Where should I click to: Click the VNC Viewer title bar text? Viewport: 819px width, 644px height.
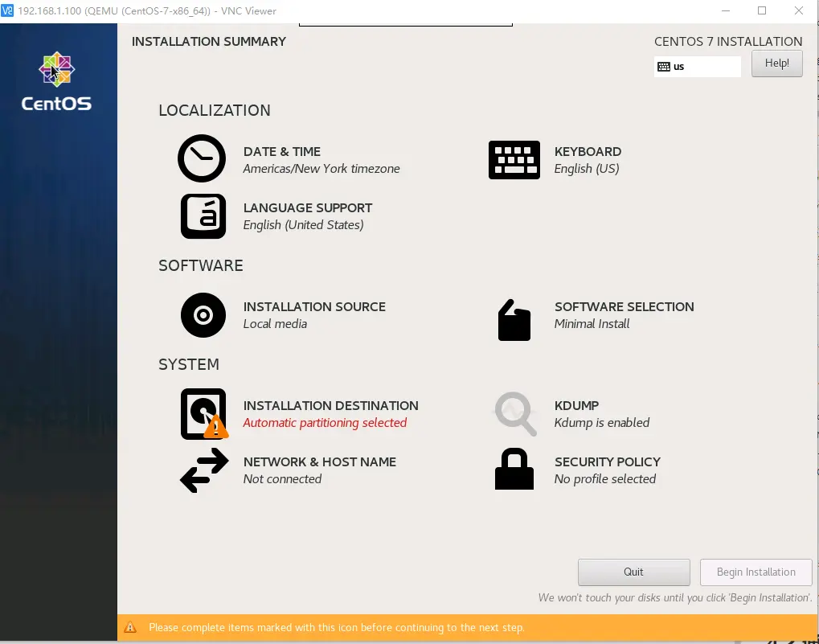pyautogui.click(x=147, y=11)
